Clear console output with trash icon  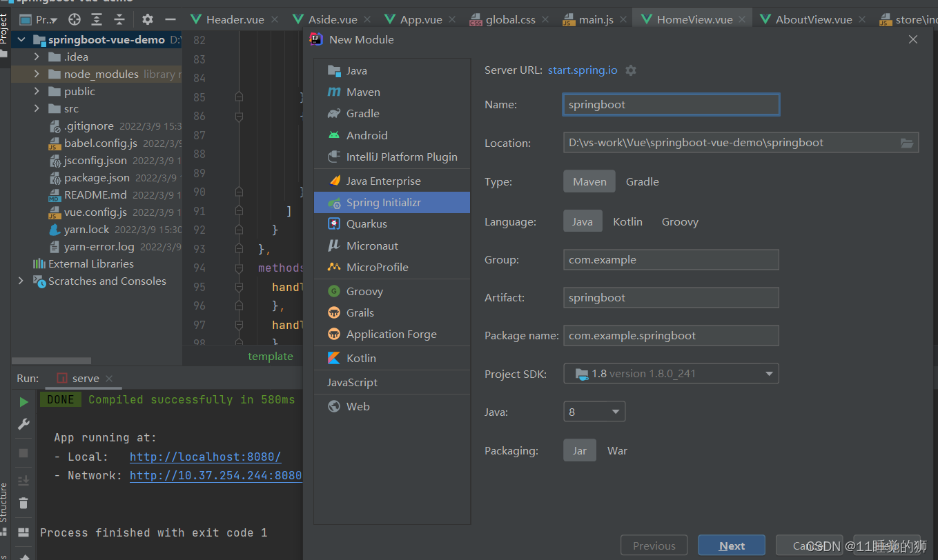pos(23,503)
